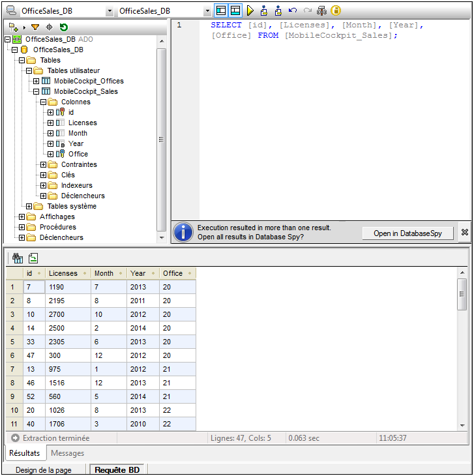Dismiss the multiple results notification bar
The height and width of the screenshot is (476, 474).
(465, 232)
